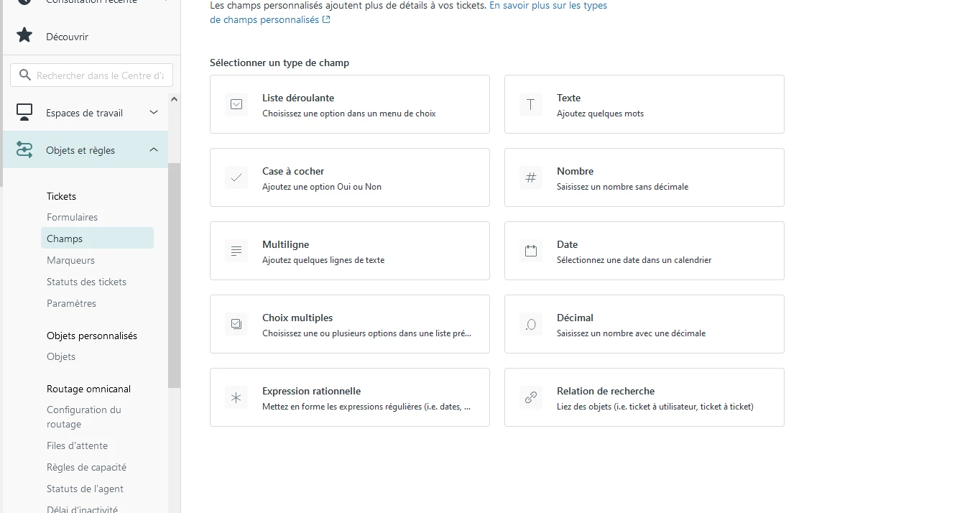Click the Rechercher dans le Centre search field
The width and height of the screenshot is (980, 513).
pyautogui.click(x=92, y=75)
